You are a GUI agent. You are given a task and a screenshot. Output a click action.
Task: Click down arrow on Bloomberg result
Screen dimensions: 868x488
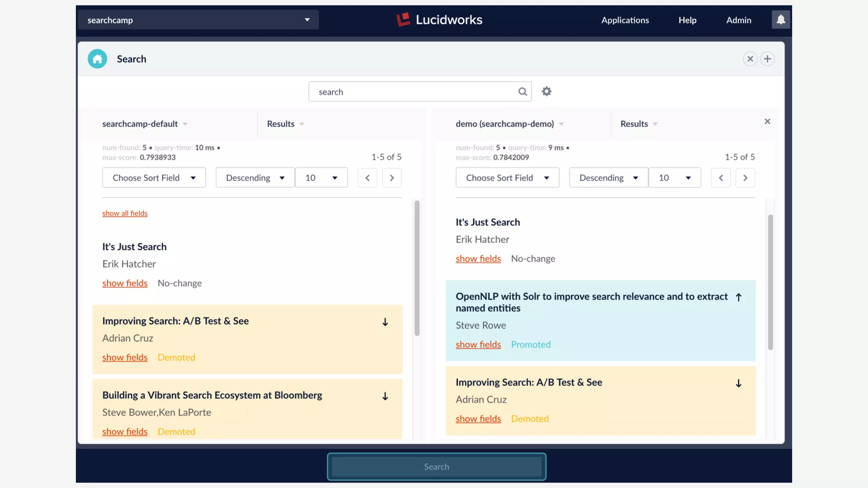pos(385,396)
